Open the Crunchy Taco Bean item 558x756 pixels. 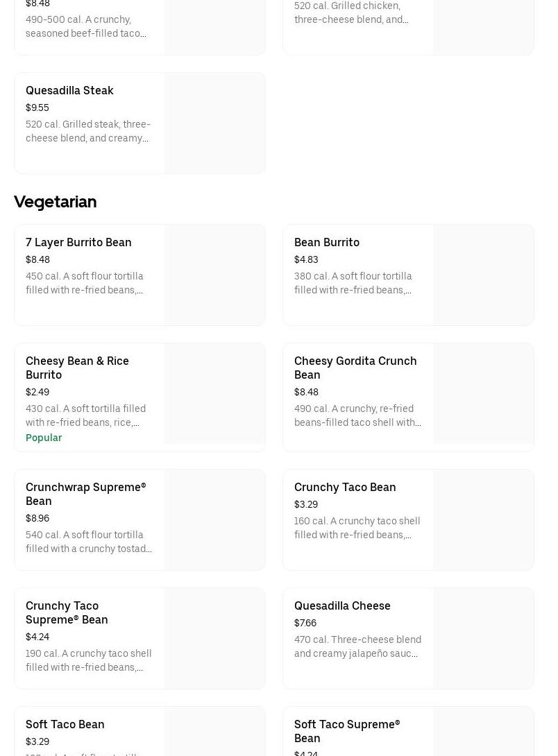345,487
